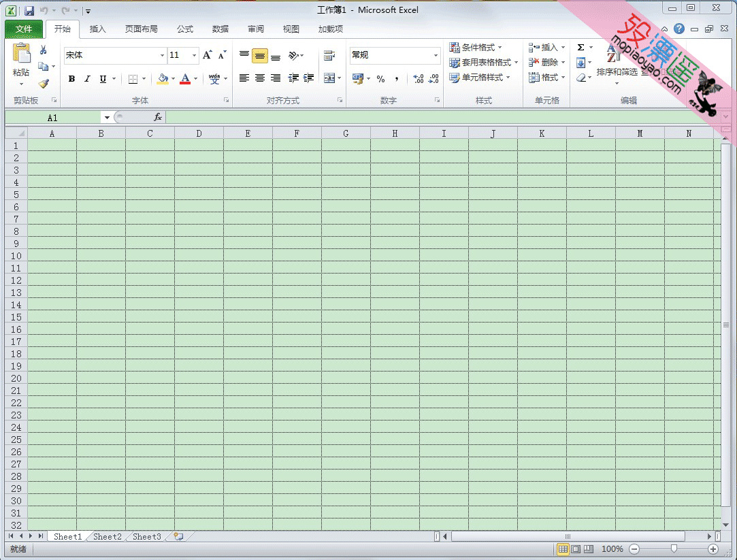737x560 pixels.
Task: Apply comma style format
Action: [397, 79]
